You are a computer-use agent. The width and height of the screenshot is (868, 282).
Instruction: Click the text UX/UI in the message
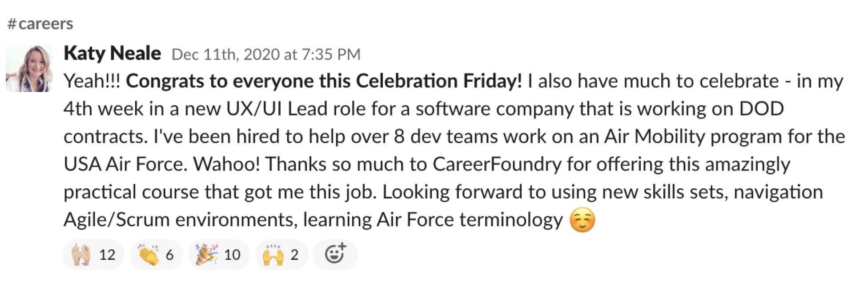[x=254, y=109]
